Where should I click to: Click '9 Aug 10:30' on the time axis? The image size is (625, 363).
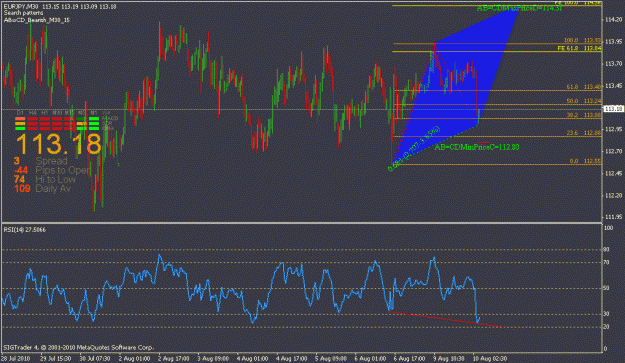pyautogui.click(x=449, y=359)
